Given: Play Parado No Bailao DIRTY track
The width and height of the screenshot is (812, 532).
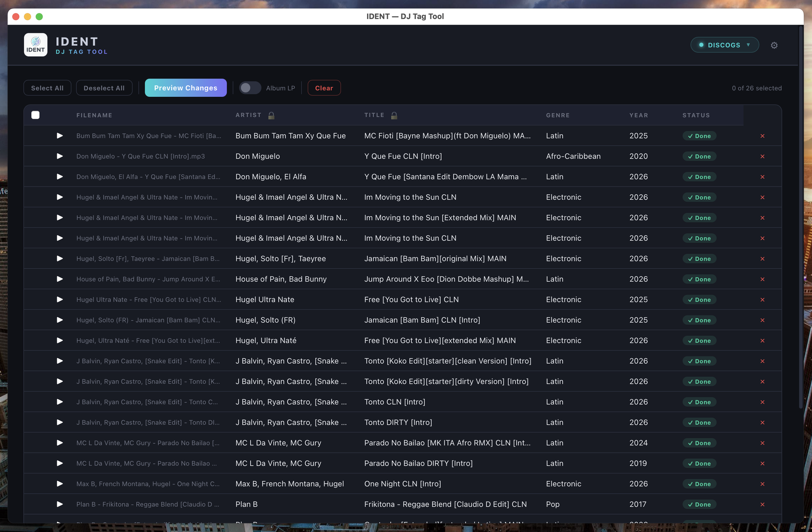Looking at the screenshot, I should pos(60,463).
